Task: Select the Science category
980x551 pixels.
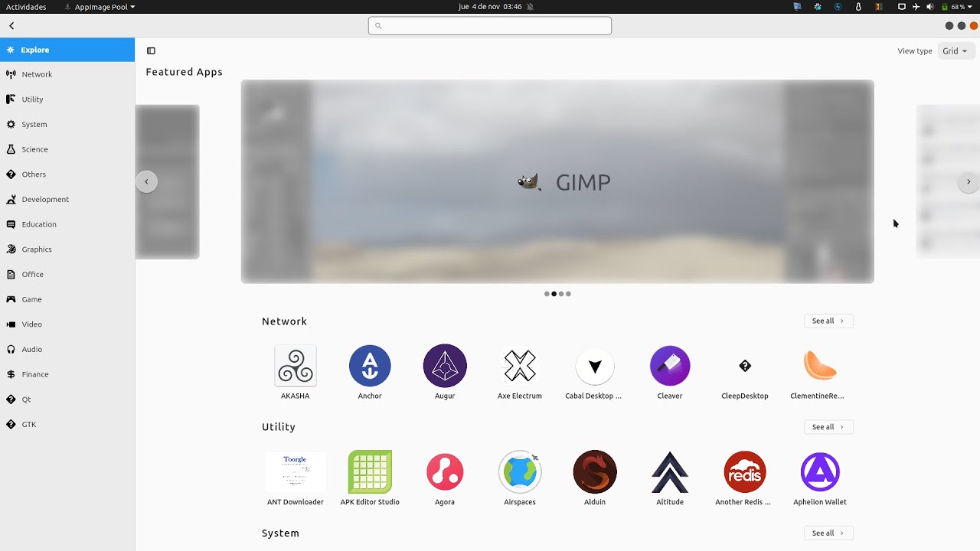Action: (x=67, y=149)
